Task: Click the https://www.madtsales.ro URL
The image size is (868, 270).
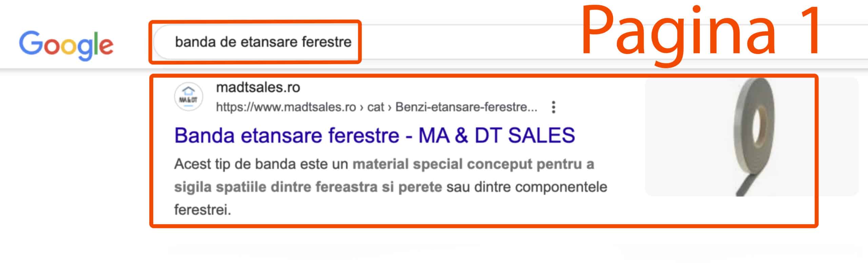Action: pos(286,107)
